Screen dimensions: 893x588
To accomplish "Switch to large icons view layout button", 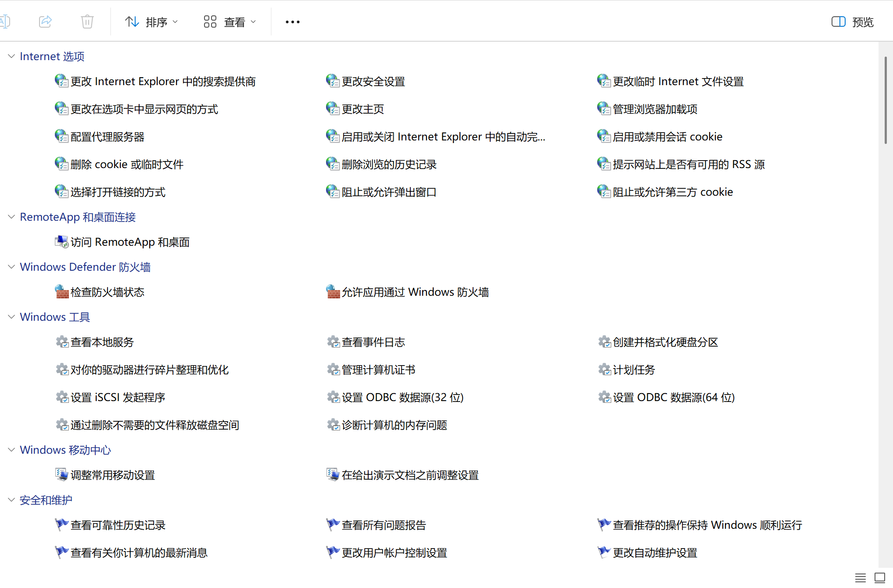I will click(x=880, y=578).
